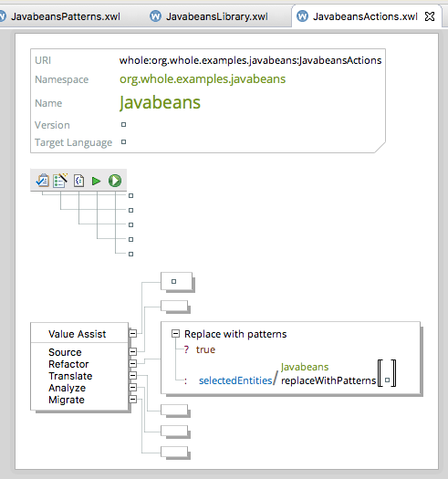Screen dimensions: 448x479
Task: Collapse the Translate menu branch toggle
Action: pos(132,375)
